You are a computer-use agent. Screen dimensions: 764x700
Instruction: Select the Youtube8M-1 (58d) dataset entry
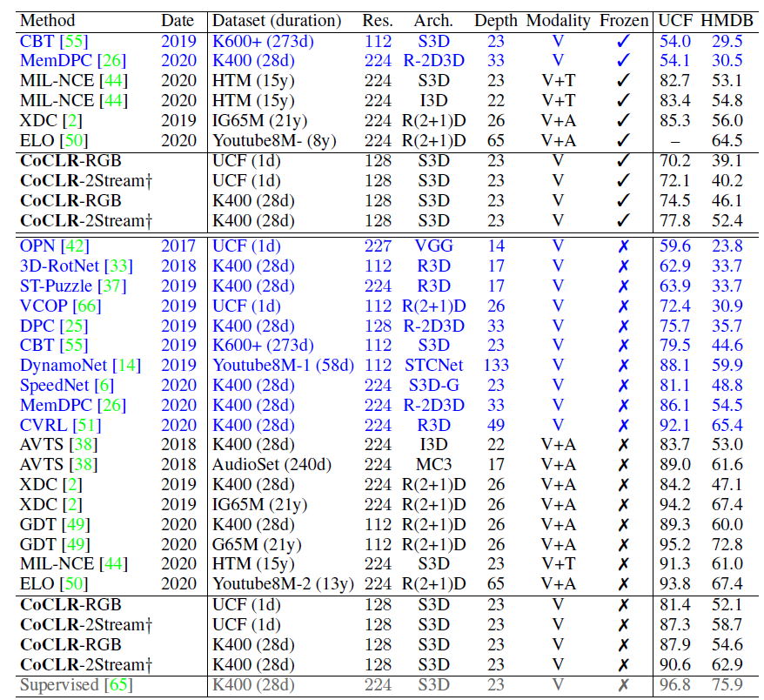click(283, 366)
